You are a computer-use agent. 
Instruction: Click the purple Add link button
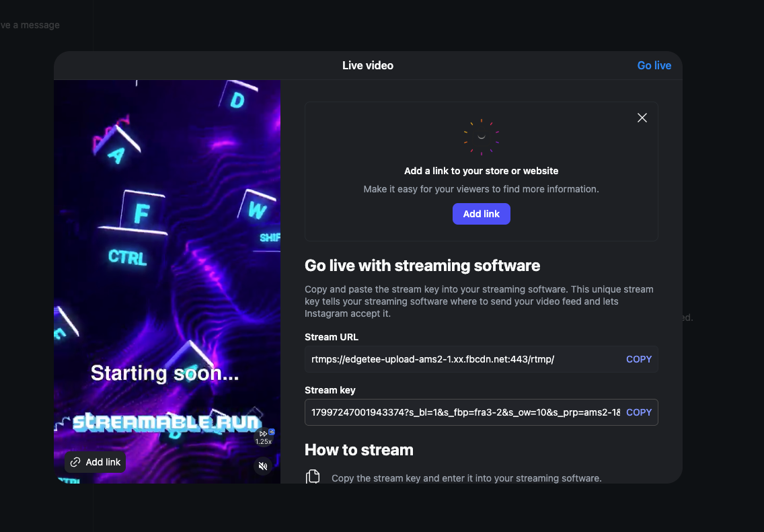(x=482, y=214)
